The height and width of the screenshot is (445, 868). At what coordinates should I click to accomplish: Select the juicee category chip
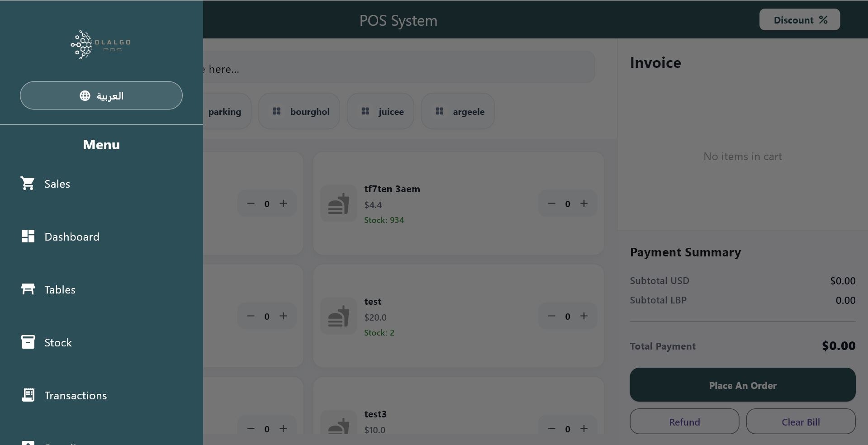coord(380,111)
